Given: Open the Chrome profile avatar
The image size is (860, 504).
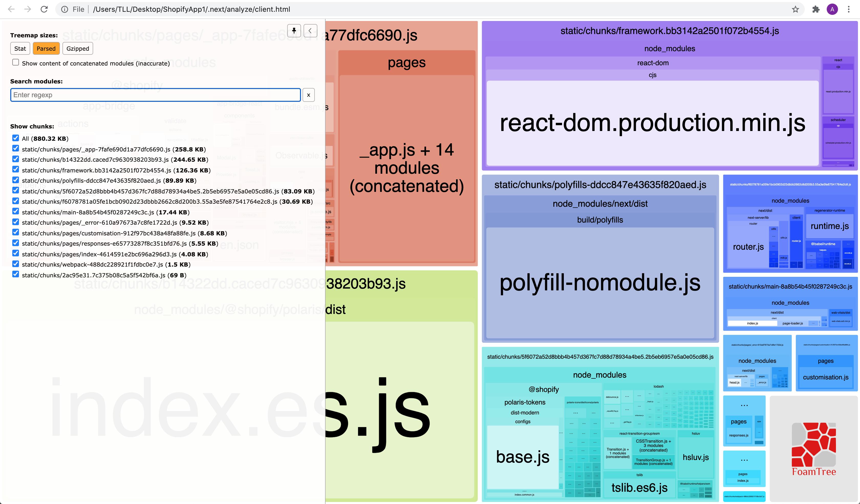Looking at the screenshot, I should pyautogui.click(x=832, y=9).
